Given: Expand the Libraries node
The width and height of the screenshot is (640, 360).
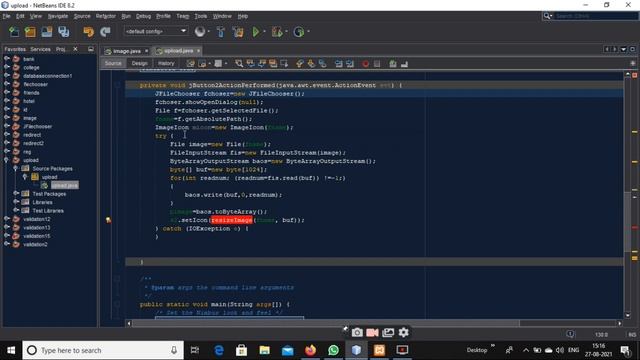Looking at the screenshot, I should 16,202.
